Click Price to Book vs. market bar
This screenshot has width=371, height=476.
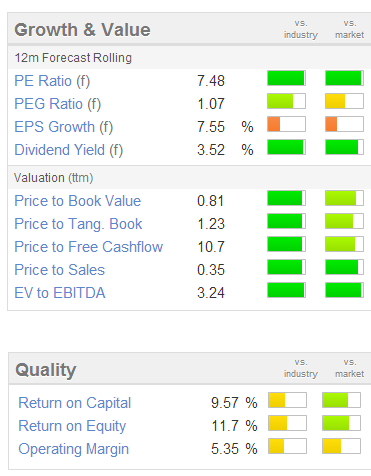click(344, 198)
